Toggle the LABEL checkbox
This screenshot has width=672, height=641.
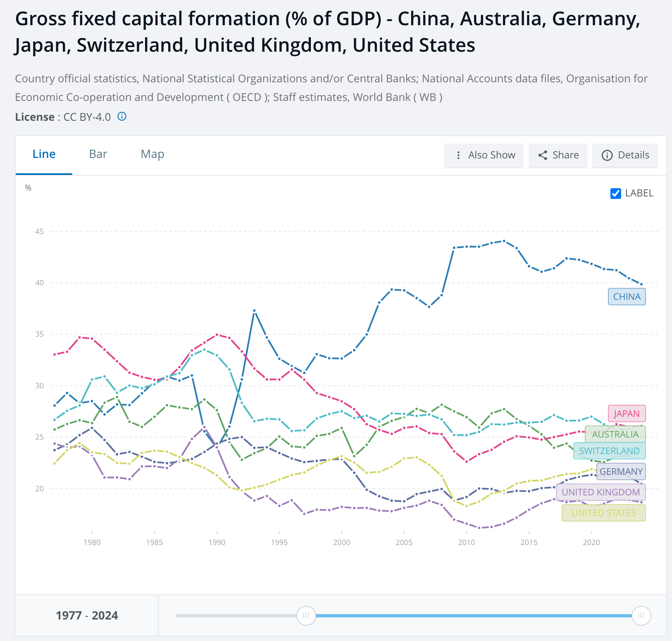(x=616, y=193)
